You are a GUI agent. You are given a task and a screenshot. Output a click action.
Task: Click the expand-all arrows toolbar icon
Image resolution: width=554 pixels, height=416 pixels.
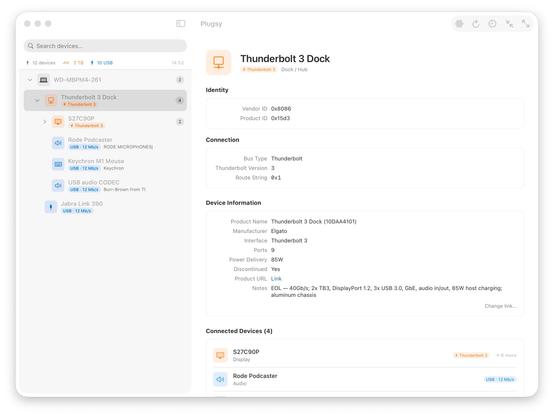(x=525, y=24)
